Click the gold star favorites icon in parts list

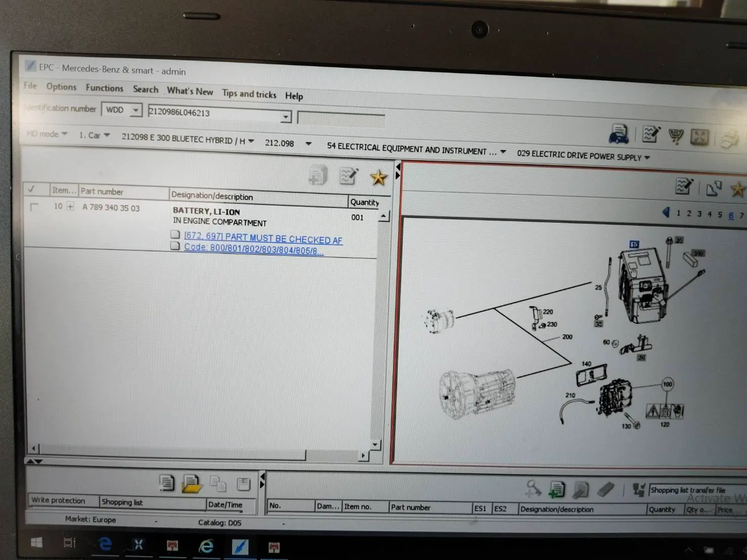tap(378, 177)
